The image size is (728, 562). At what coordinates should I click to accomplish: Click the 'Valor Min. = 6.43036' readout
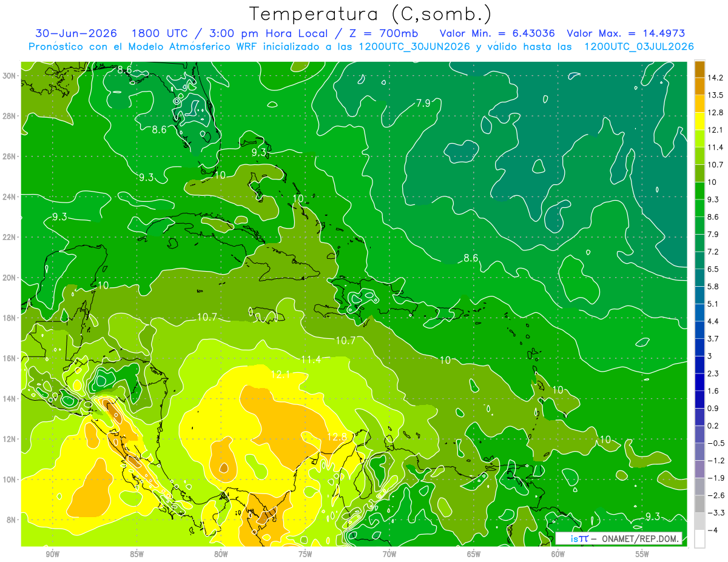(x=499, y=33)
